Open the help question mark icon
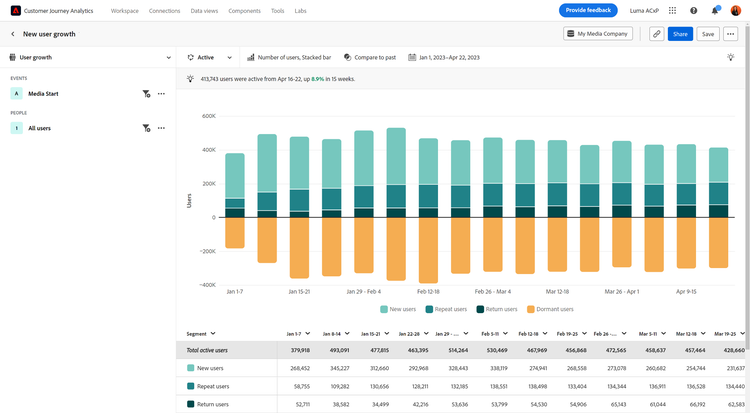The height and width of the screenshot is (413, 750). click(x=693, y=10)
